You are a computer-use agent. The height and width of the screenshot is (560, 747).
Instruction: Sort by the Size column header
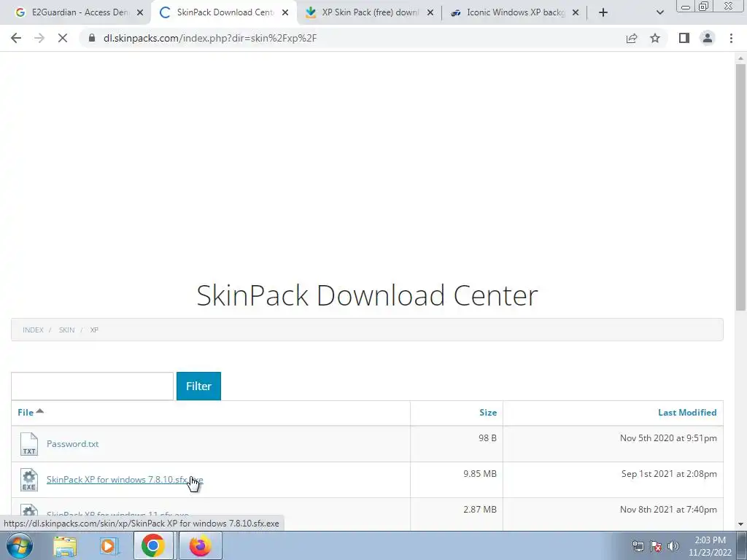point(488,413)
